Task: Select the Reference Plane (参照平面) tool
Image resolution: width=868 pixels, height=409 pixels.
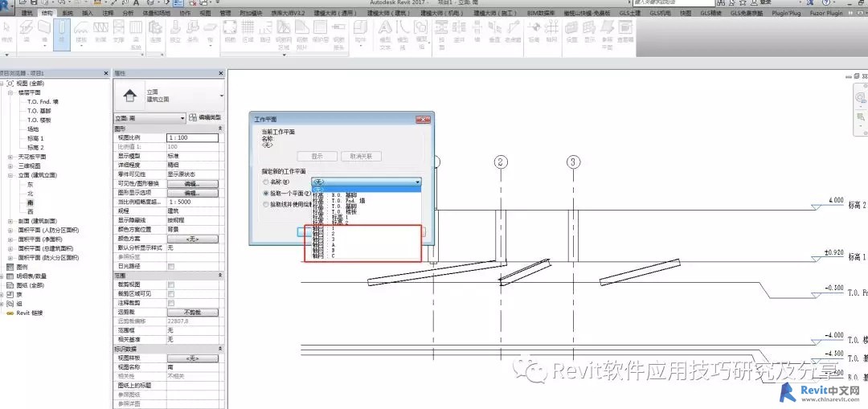Action: [608, 35]
